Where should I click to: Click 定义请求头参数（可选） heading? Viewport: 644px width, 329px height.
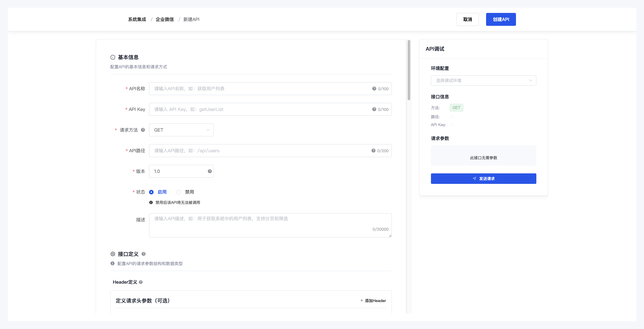coord(143,301)
